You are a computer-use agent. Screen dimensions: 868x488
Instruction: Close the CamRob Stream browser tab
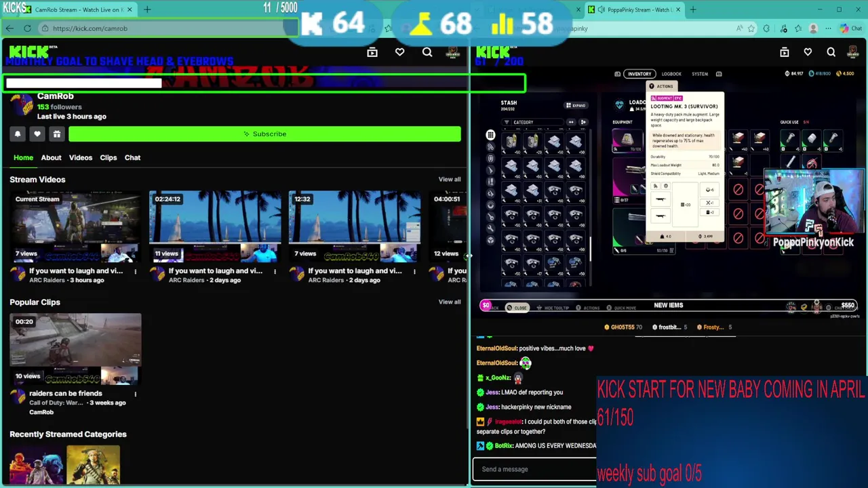click(x=130, y=9)
